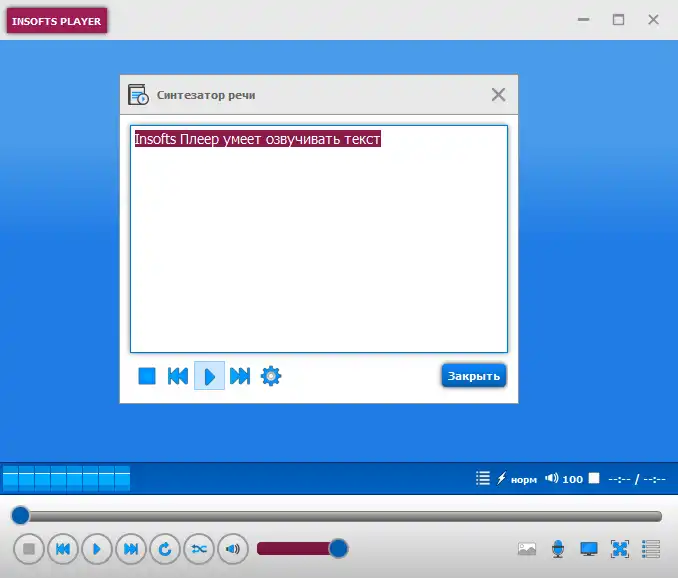Maximize the Insofts Player window
This screenshot has height=578, width=678.
point(618,19)
